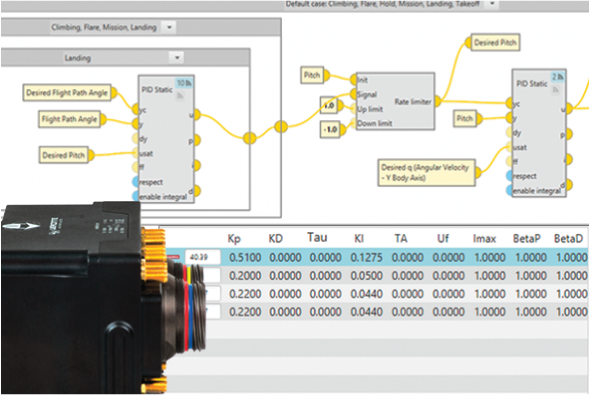Open the Landing case dropdown arrow
The height and width of the screenshot is (395, 590).
pos(177,58)
